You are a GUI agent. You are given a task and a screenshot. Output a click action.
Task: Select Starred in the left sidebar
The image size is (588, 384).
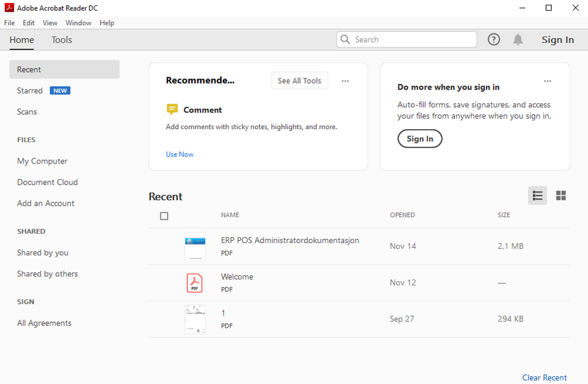click(x=29, y=90)
